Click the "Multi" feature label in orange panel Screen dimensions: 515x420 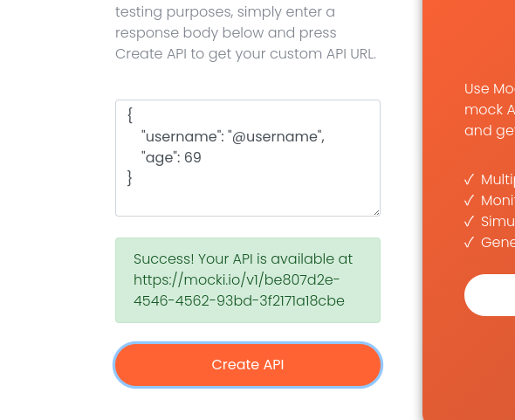click(x=498, y=180)
